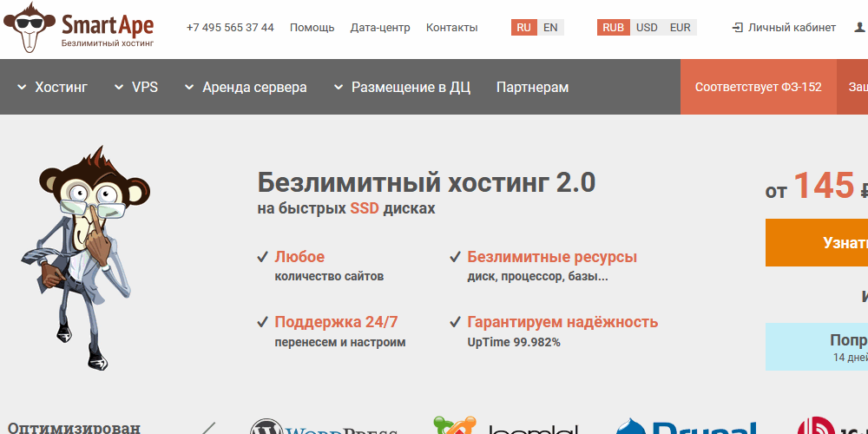Click the Безлимитный хостинг 2.0 heading
Screen dimensions: 868x434
click(x=426, y=181)
